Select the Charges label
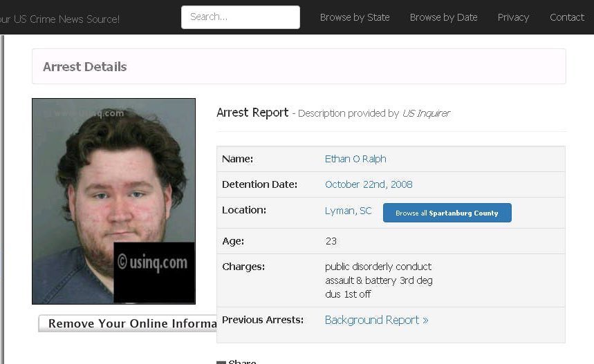The height and width of the screenshot is (364, 594). [x=243, y=267]
